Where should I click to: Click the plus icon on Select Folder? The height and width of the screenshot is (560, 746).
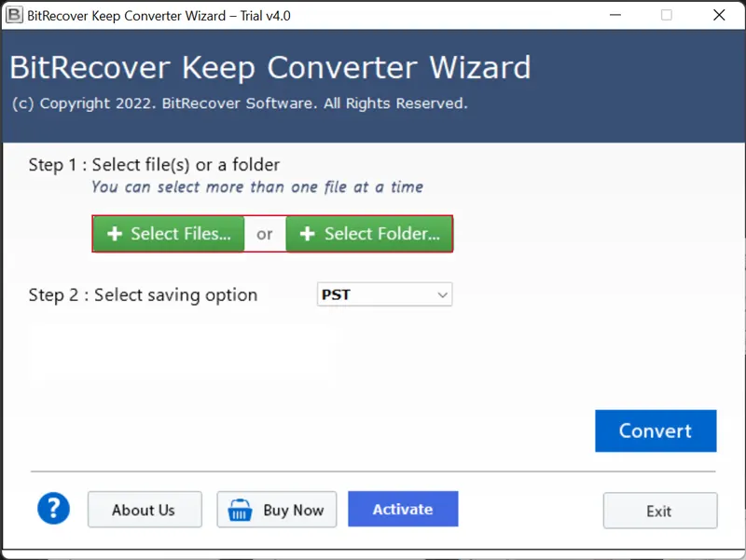click(307, 235)
